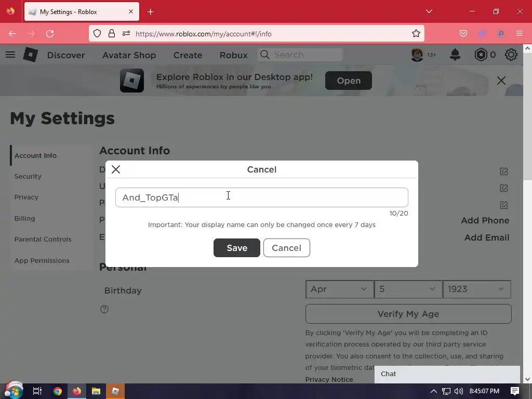Open the notifications bell
Image resolution: width=532 pixels, height=399 pixels.
pos(455,54)
